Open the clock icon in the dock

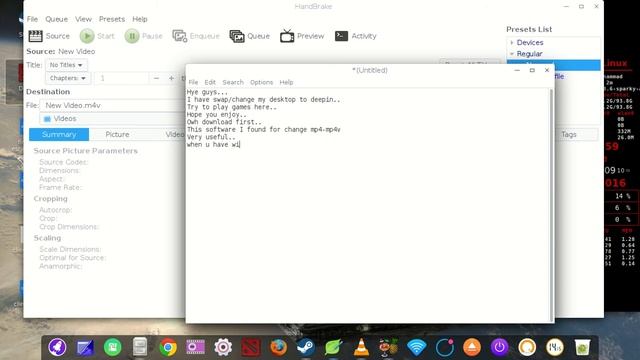point(555,347)
